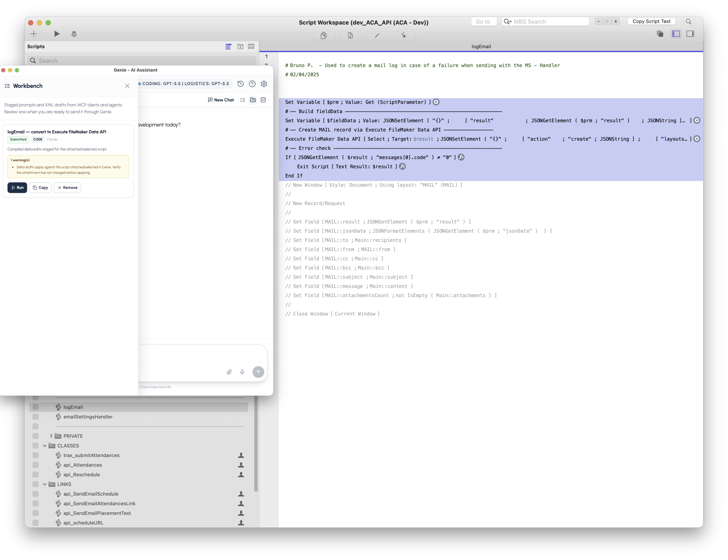
Task: Run the staged logEmail draft
Action: coord(17,188)
